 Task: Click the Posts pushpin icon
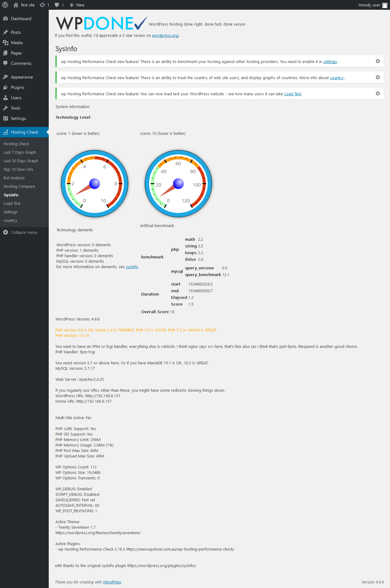tap(5, 32)
